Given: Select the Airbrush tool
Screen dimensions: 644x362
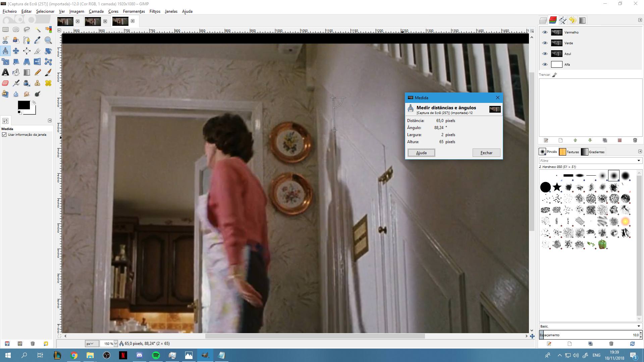Looking at the screenshot, I should coord(16,83).
